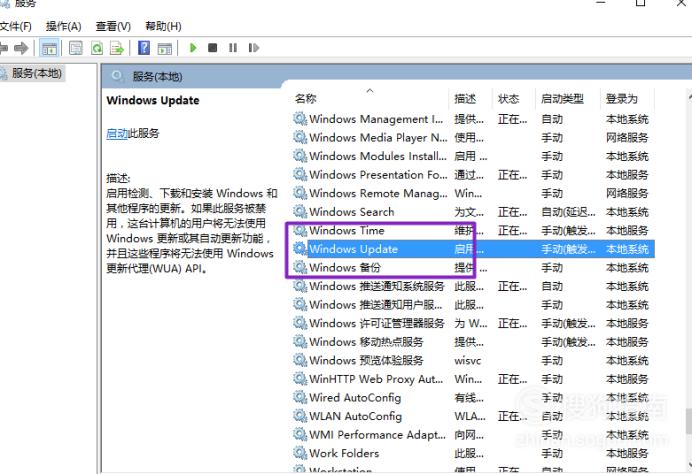692x474 pixels.
Task: Select the Windows Presentation Fo... service
Action: pyautogui.click(x=473, y=175)
